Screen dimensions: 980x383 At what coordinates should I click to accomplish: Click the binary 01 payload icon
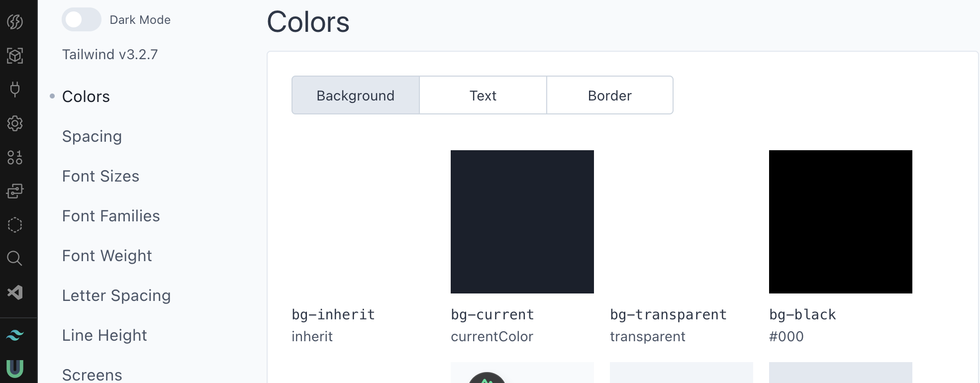pos(15,157)
